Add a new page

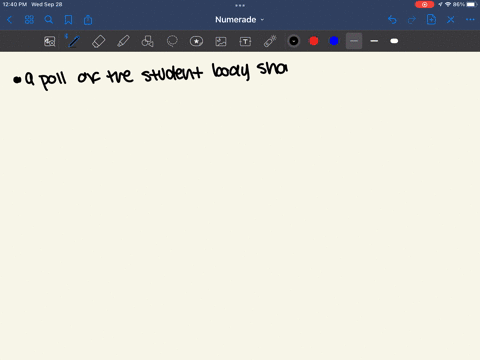tap(431, 20)
